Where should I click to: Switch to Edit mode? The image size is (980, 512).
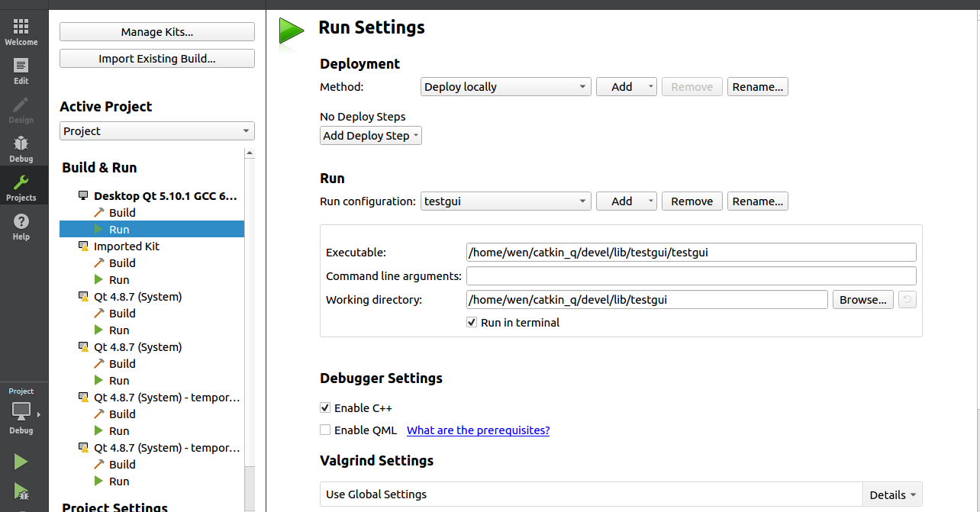click(x=21, y=71)
